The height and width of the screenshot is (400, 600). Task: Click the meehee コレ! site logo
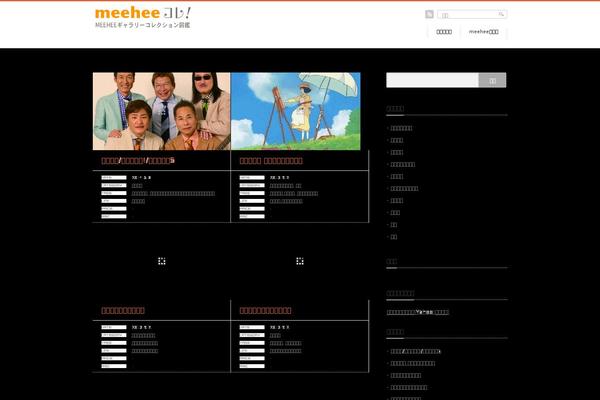click(x=142, y=17)
